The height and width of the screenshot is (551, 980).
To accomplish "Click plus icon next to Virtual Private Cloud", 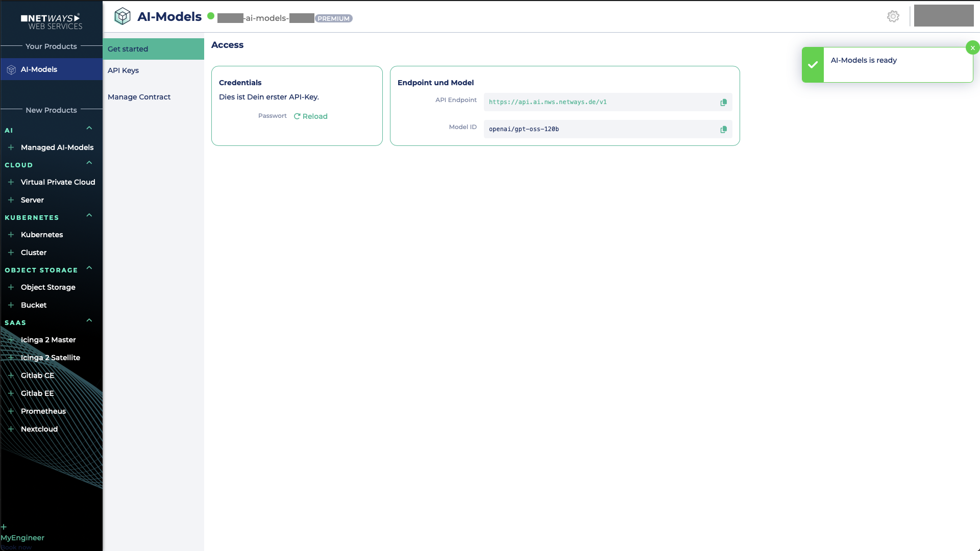I will pyautogui.click(x=11, y=182).
